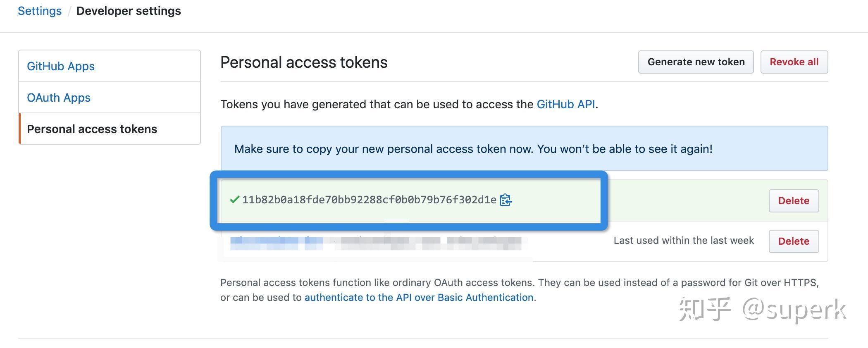868x348 pixels.
Task: Click the Last used within the last week text
Action: [x=684, y=241]
